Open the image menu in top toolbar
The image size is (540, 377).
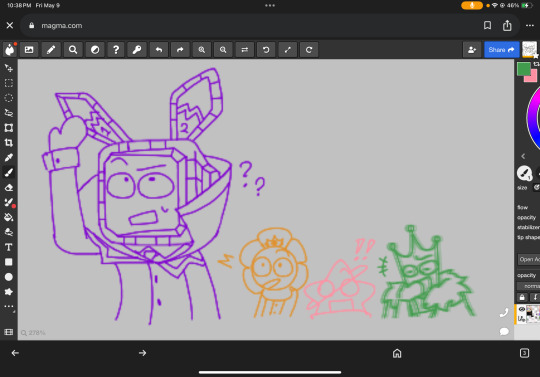29,50
